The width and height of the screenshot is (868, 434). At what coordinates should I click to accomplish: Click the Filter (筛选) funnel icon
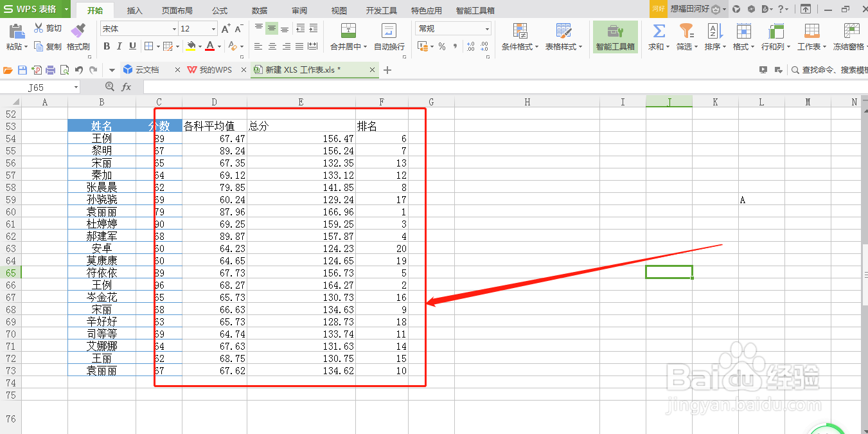687,31
